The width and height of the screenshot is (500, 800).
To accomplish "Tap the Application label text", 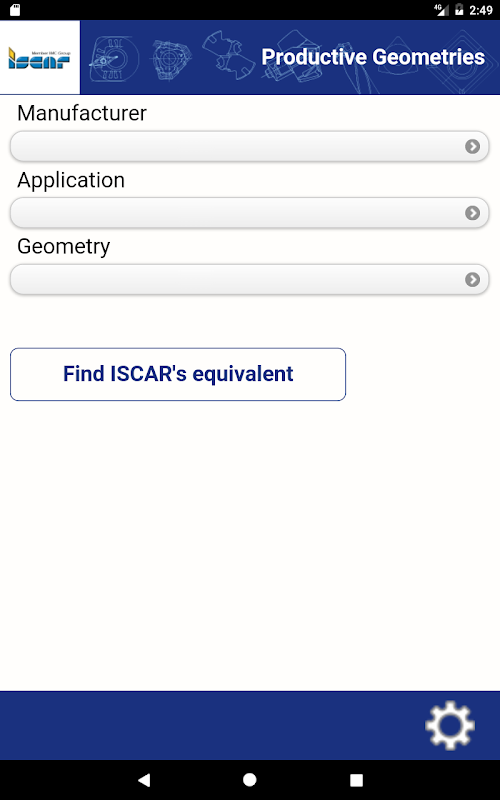I will pos(71,180).
